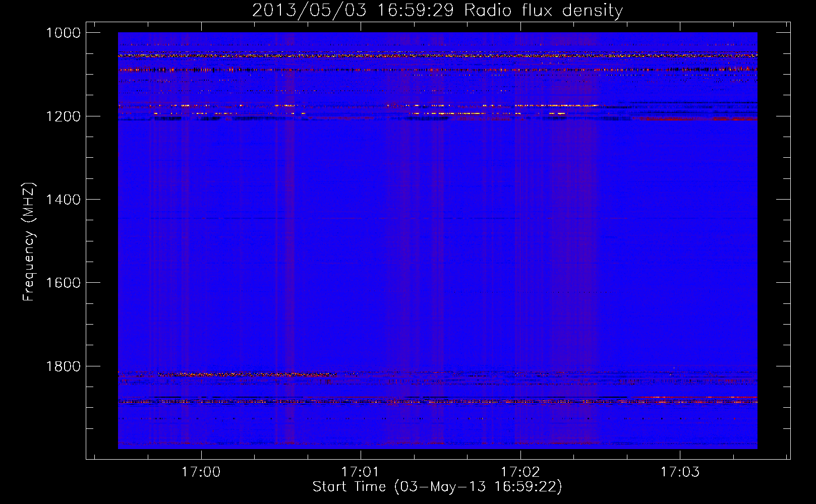Click the 17:00 time tick label

[x=201, y=472]
